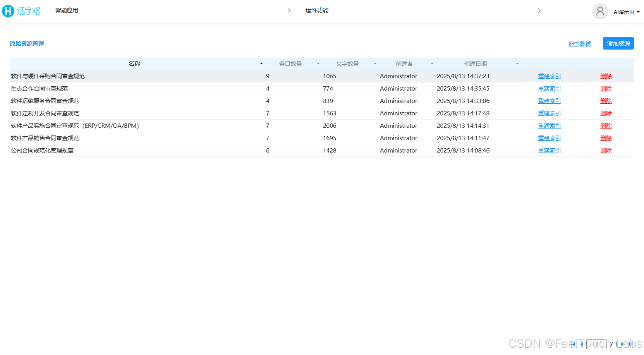The width and height of the screenshot is (644, 355).
Task: Open the 智能应用 menu
Action: click(67, 10)
